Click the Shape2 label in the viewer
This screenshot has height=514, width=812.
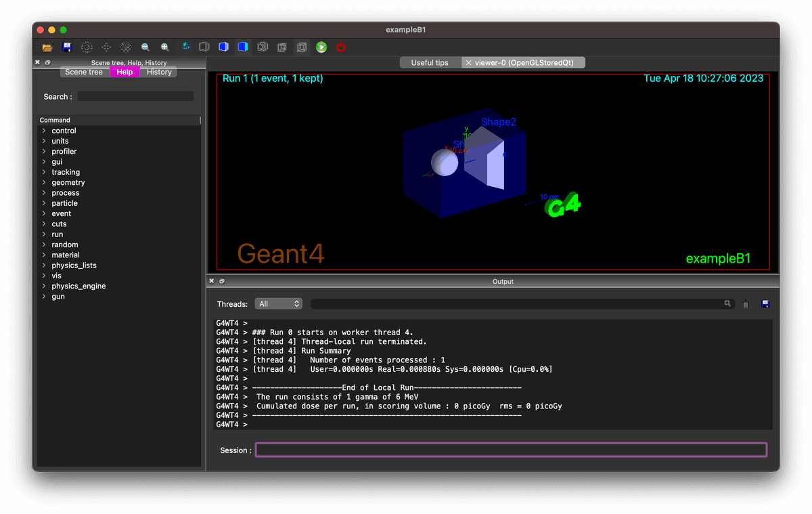tap(499, 122)
